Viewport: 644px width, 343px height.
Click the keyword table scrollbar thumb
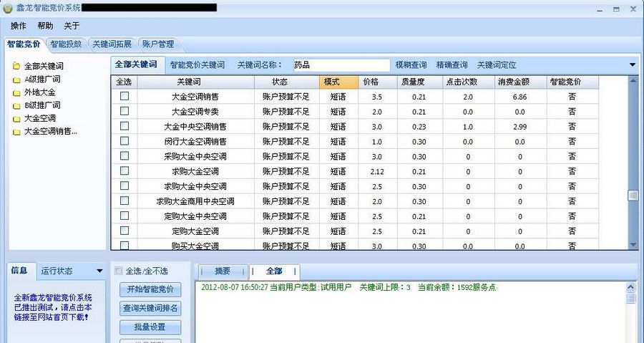coord(633,196)
